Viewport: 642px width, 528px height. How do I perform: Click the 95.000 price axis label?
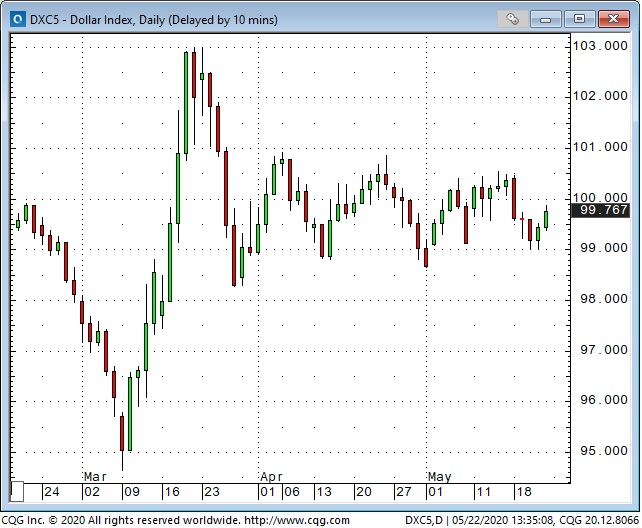pos(604,451)
